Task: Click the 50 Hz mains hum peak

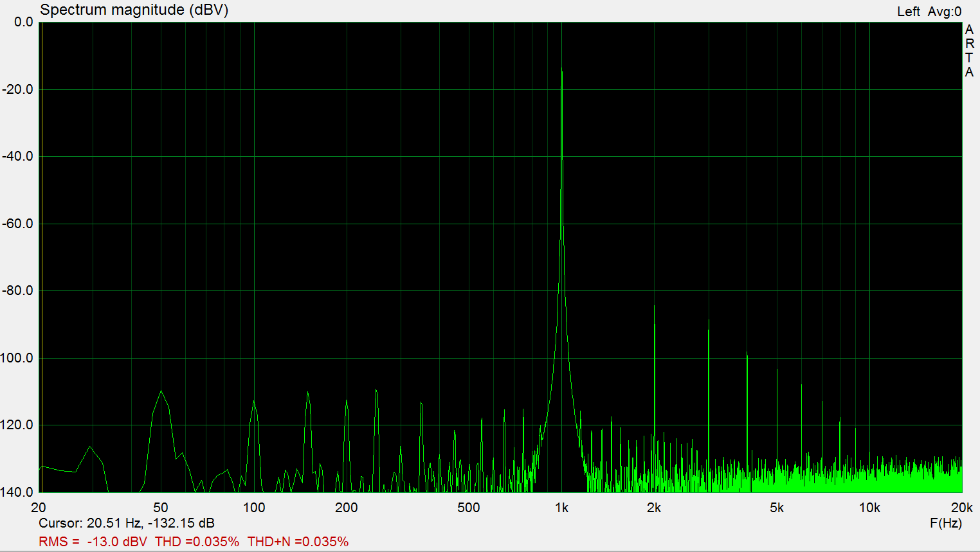Action: click(161, 391)
